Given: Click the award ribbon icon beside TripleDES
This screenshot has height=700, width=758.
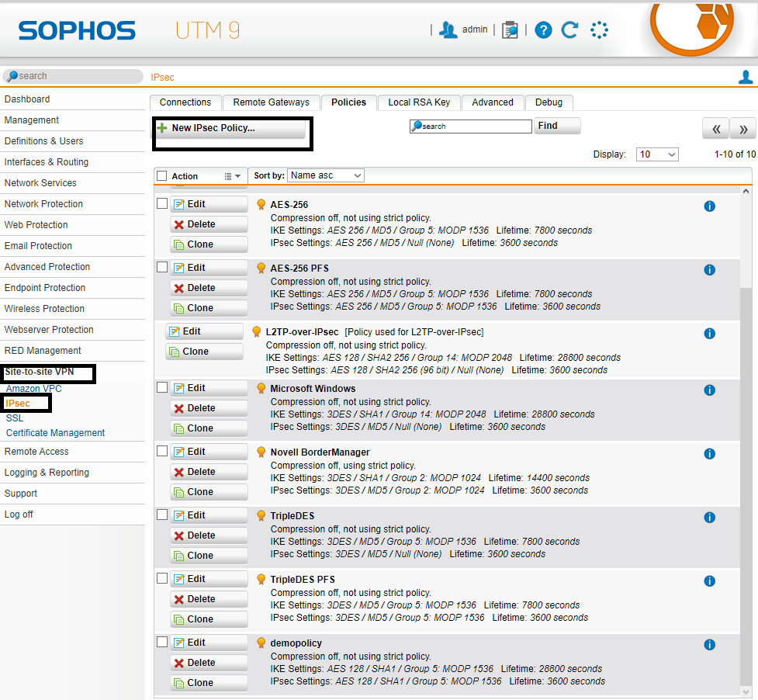Looking at the screenshot, I should pos(261,516).
